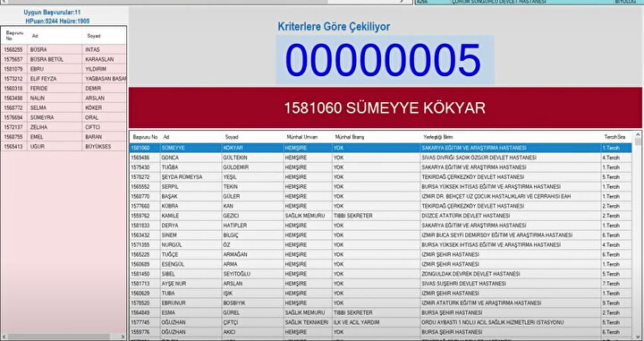Viewport: 644px width, 341px height.
Task: Select the KAMİLE GEZİCİ row in results
Action: 381,216
